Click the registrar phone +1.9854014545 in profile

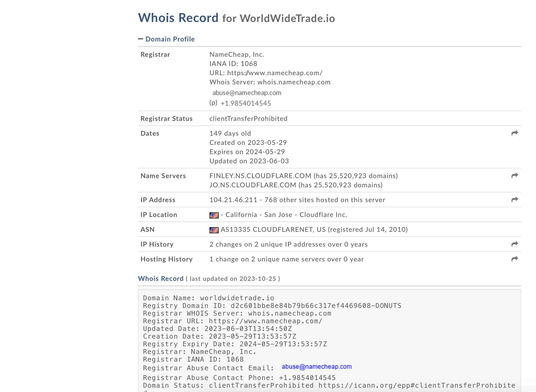246,103
